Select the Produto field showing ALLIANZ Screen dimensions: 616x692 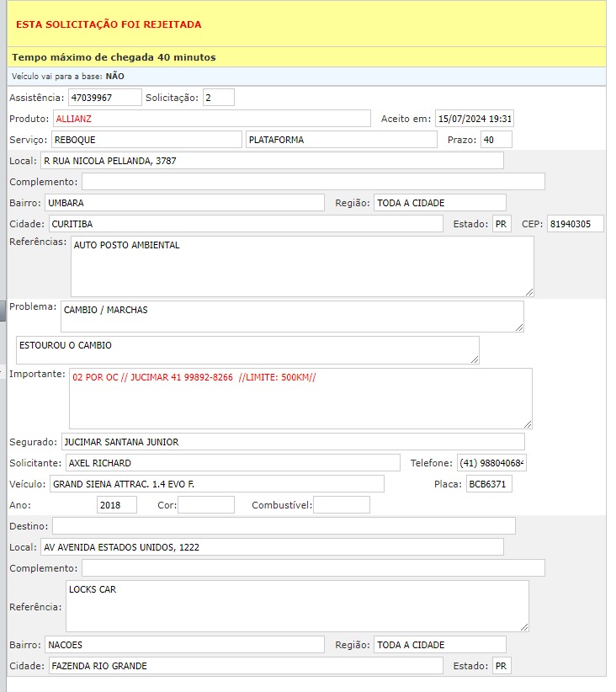(211, 119)
